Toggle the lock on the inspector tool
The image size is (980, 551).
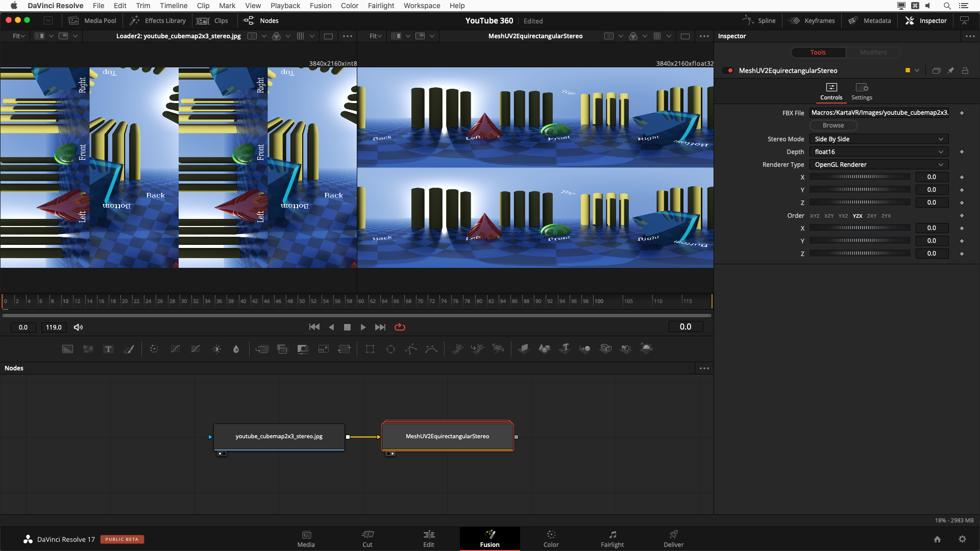[x=965, y=71]
